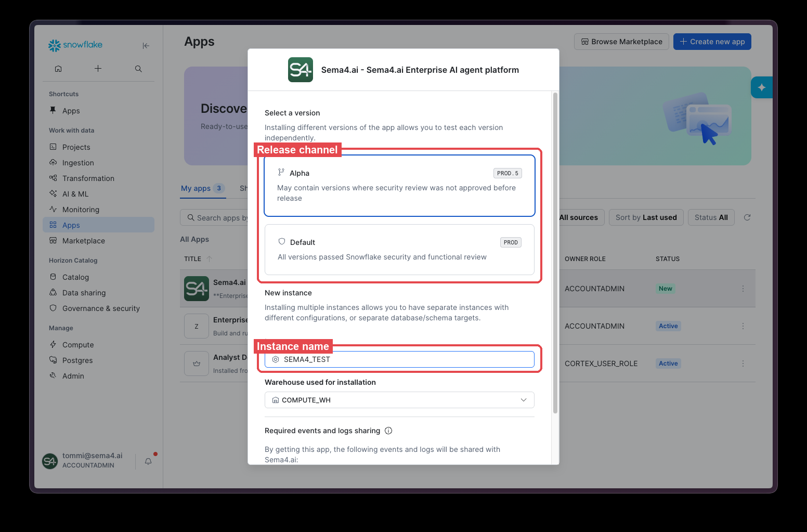Open the notifications bell

pyautogui.click(x=148, y=461)
